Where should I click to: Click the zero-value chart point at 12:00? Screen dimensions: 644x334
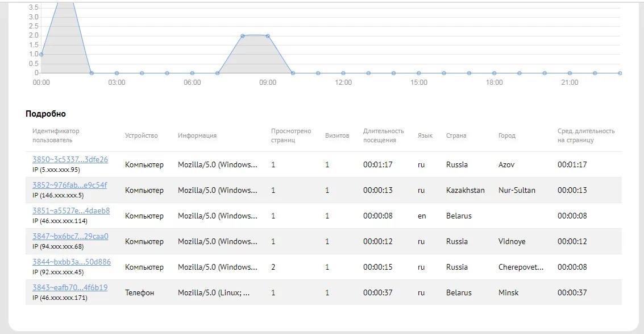[x=343, y=73]
